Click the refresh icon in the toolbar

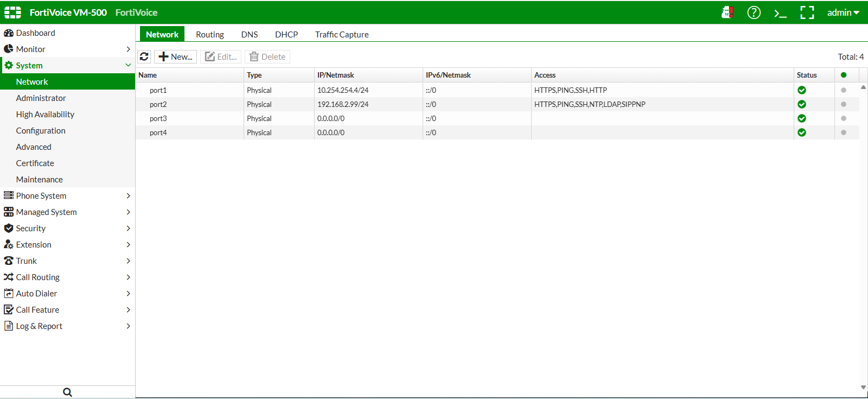click(144, 56)
